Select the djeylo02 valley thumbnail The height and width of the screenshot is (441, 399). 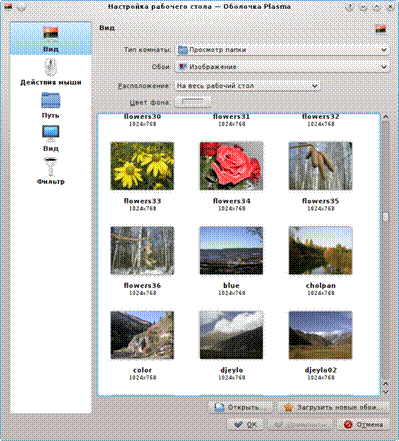320,335
